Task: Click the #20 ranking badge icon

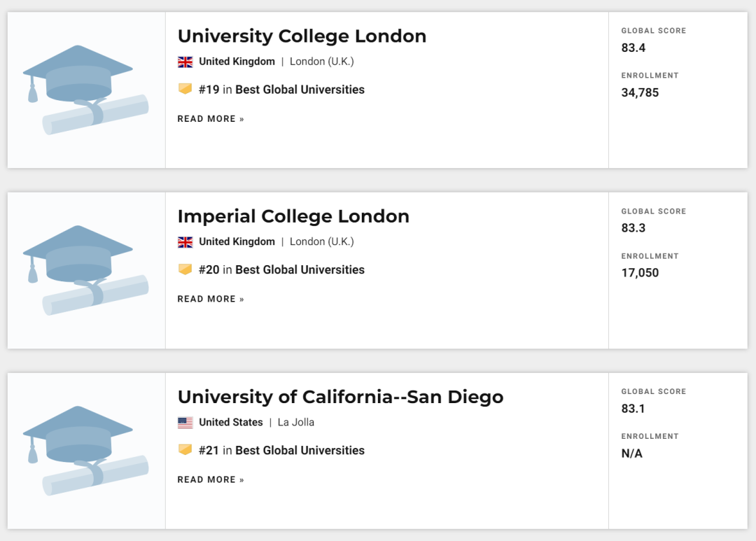Action: click(185, 269)
